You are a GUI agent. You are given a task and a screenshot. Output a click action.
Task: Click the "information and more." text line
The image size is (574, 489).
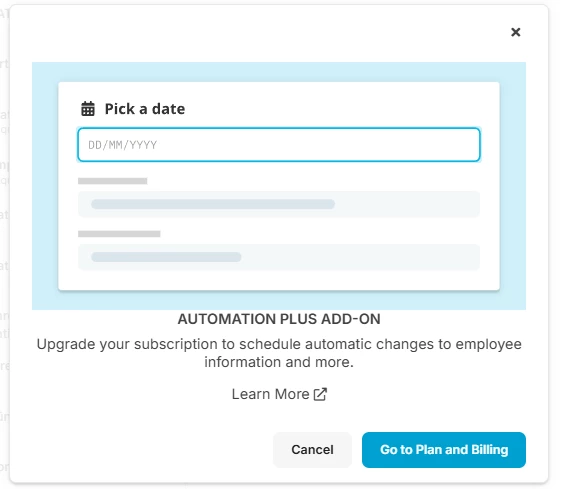pos(279,362)
